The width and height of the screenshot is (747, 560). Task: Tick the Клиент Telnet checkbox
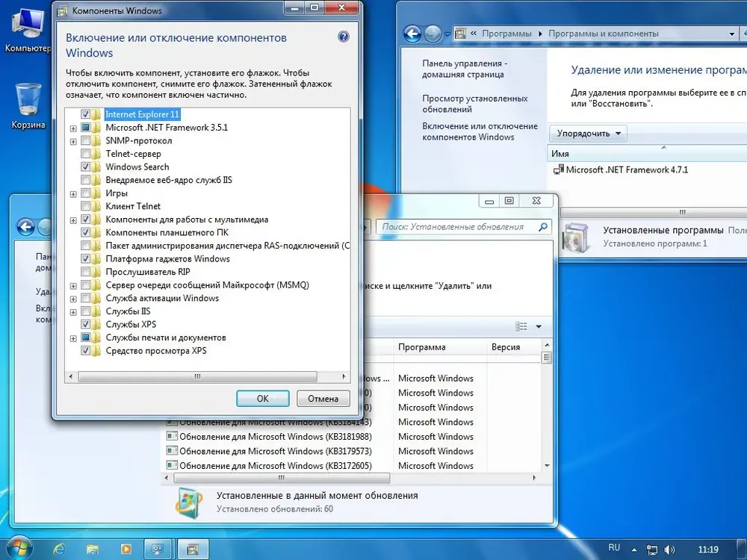tap(85, 206)
